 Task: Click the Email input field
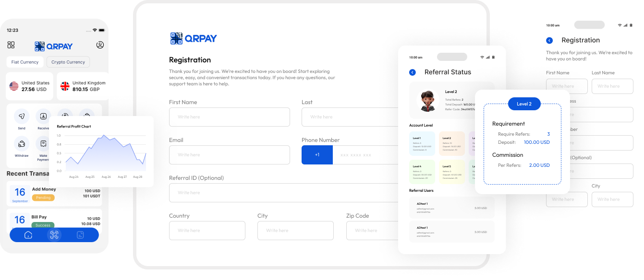coord(230,155)
